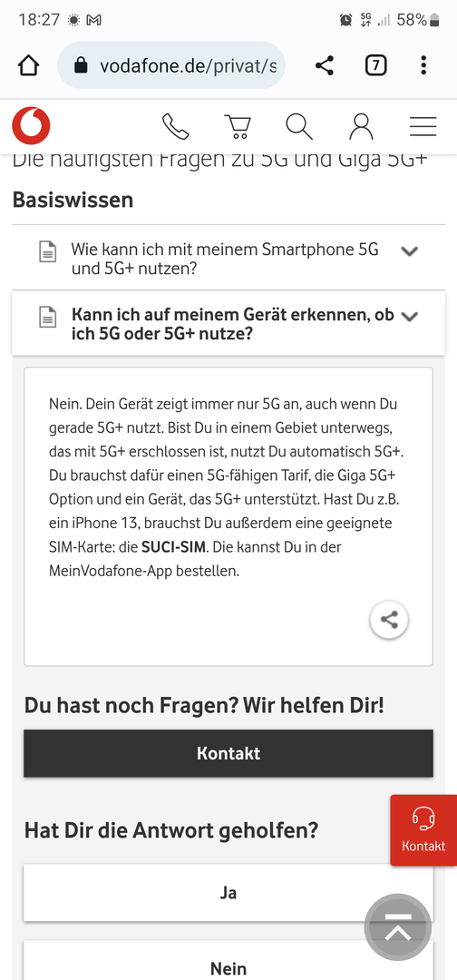Screen dimensions: 457x980
Task: Click chevron next to Smartphone 5G question
Action: click(x=410, y=251)
